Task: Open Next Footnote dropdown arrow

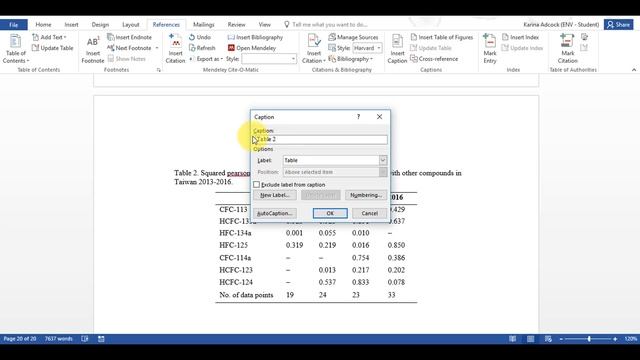Action: (x=157, y=48)
